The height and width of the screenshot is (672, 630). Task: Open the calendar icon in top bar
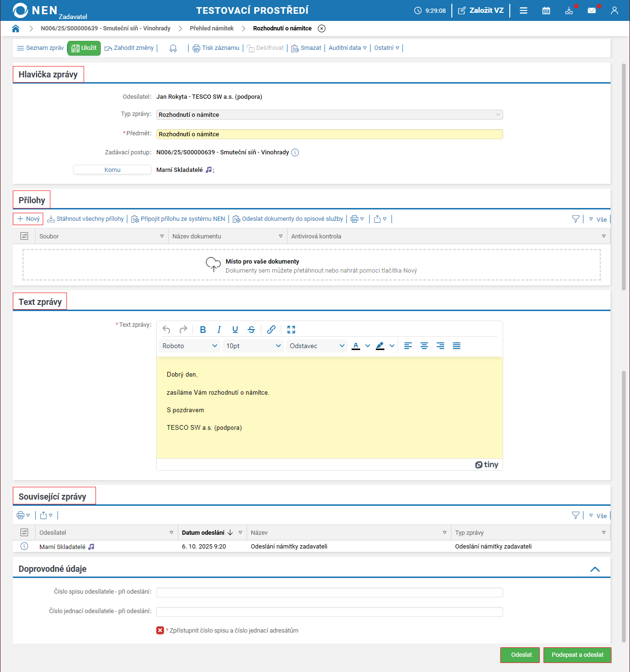click(546, 10)
